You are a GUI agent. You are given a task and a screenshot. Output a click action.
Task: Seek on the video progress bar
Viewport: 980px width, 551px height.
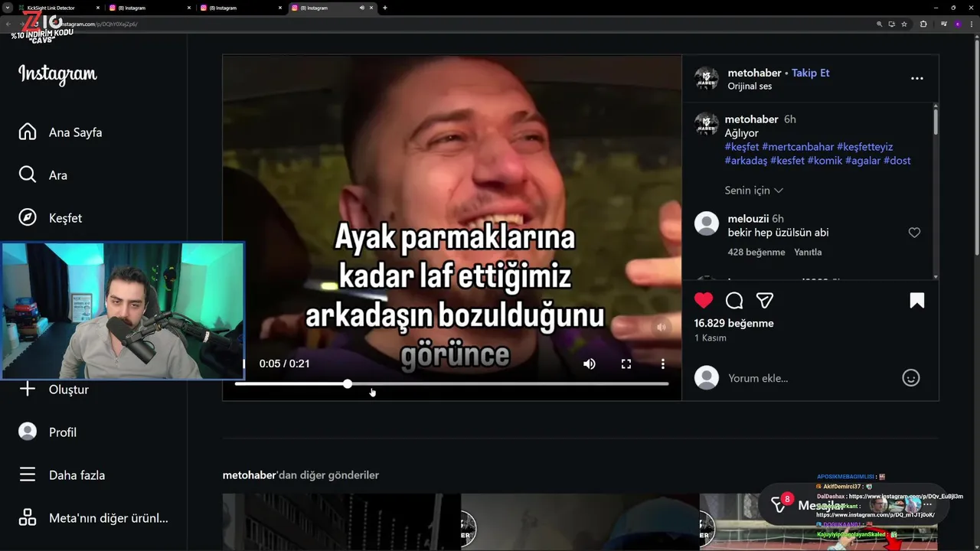(x=452, y=383)
